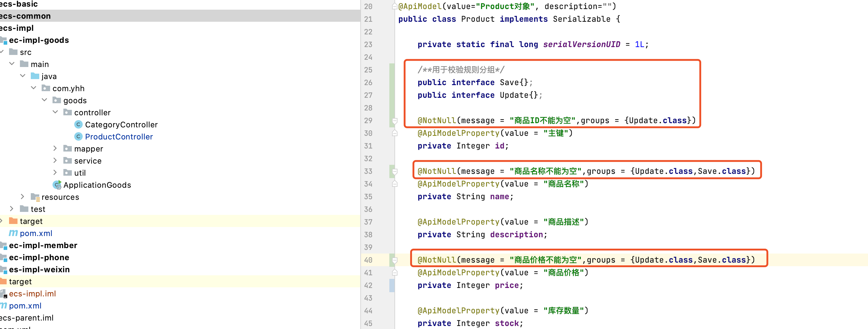Select the ApplicationGoods Spring Boot class icon

tap(57, 185)
